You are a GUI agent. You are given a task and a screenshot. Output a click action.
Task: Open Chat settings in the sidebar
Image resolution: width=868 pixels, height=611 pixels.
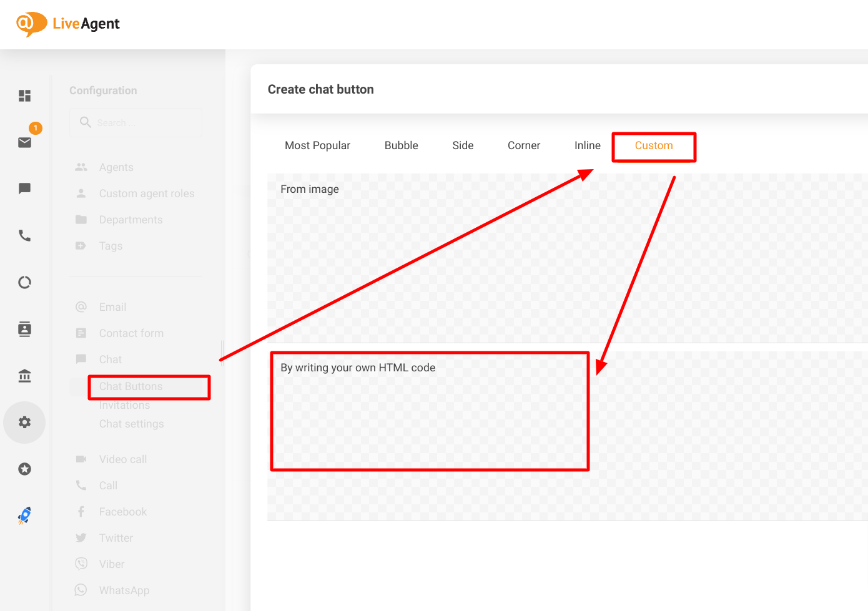click(130, 423)
